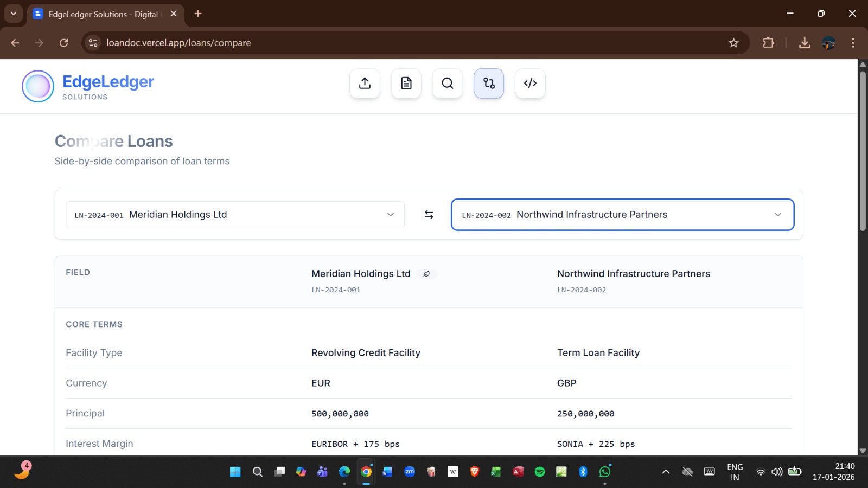Switch the ENG IN input language

pyautogui.click(x=735, y=472)
